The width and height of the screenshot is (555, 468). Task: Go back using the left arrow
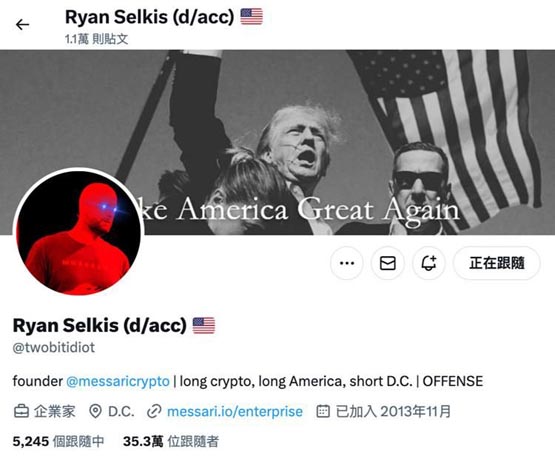pos(22,24)
